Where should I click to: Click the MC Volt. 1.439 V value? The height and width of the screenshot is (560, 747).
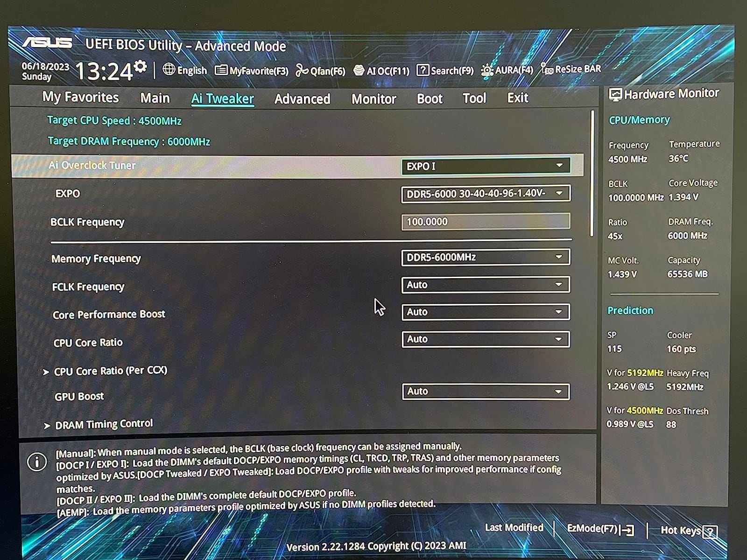[x=622, y=274]
